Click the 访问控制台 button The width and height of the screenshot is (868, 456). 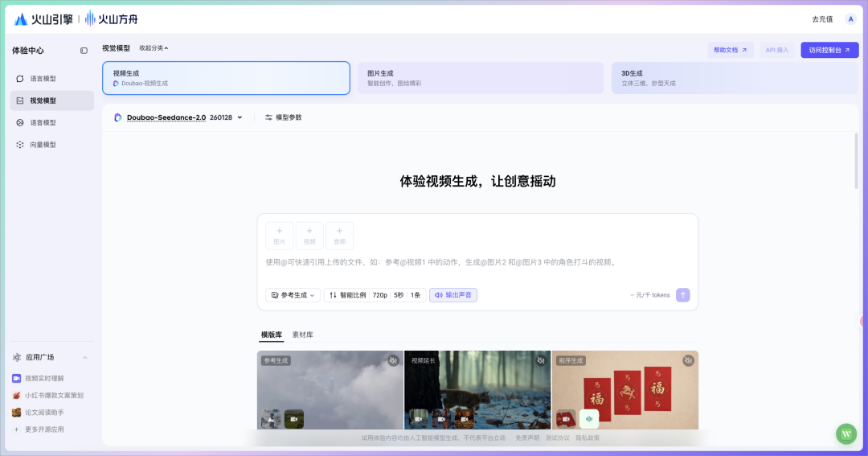(829, 50)
